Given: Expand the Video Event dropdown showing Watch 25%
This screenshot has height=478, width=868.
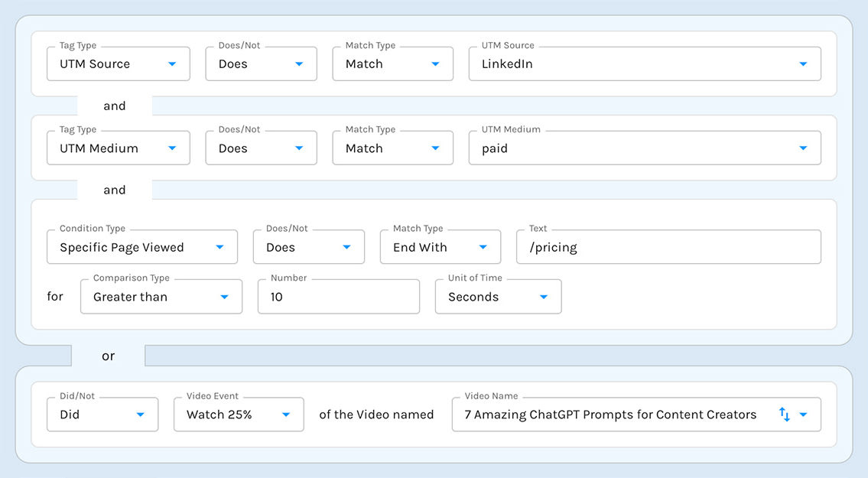Looking at the screenshot, I should 239,415.
